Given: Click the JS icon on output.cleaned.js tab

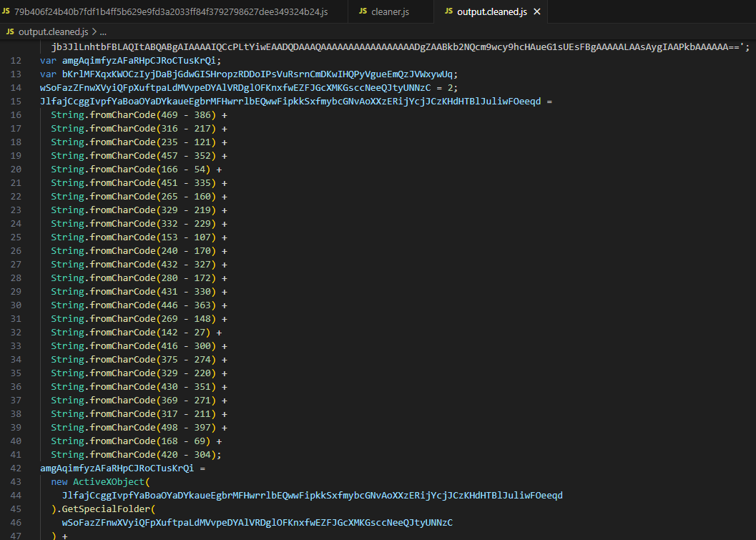Looking at the screenshot, I should [x=448, y=11].
